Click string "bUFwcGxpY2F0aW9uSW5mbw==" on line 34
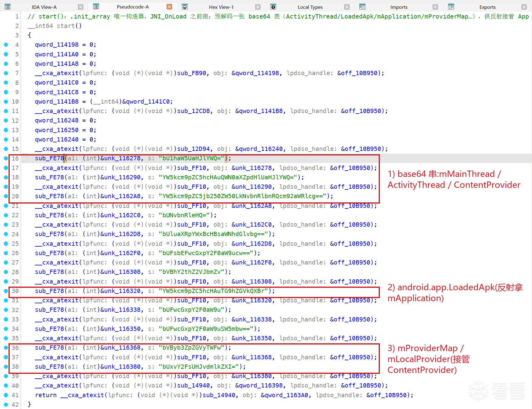Image resolution: width=532 pixels, height=409 pixels. [x=206, y=329]
